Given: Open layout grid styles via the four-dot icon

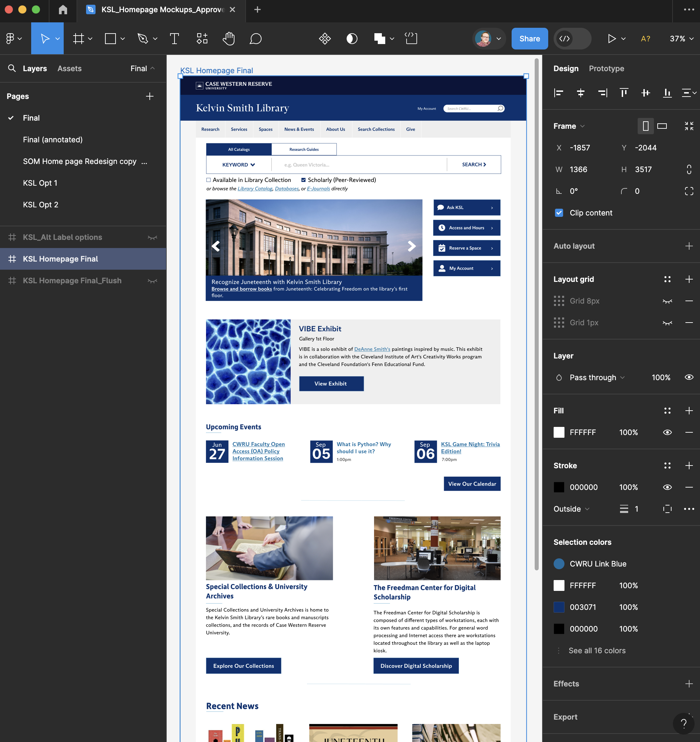Looking at the screenshot, I should pyautogui.click(x=668, y=279).
